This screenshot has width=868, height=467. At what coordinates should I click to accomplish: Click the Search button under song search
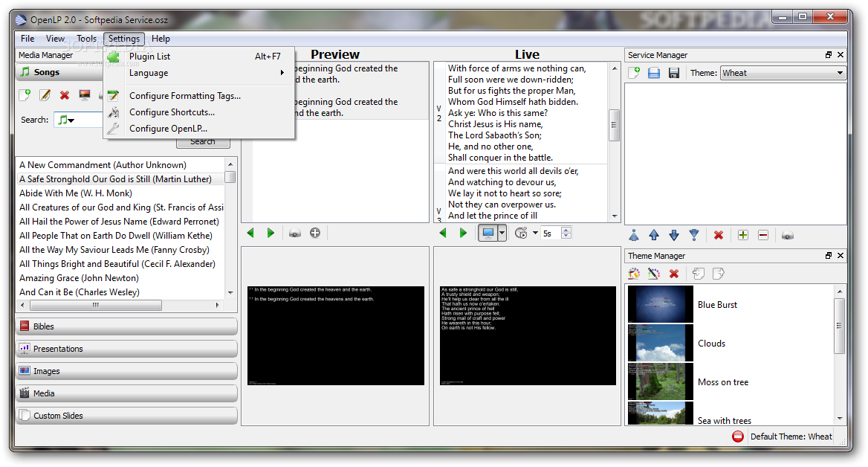coord(203,142)
